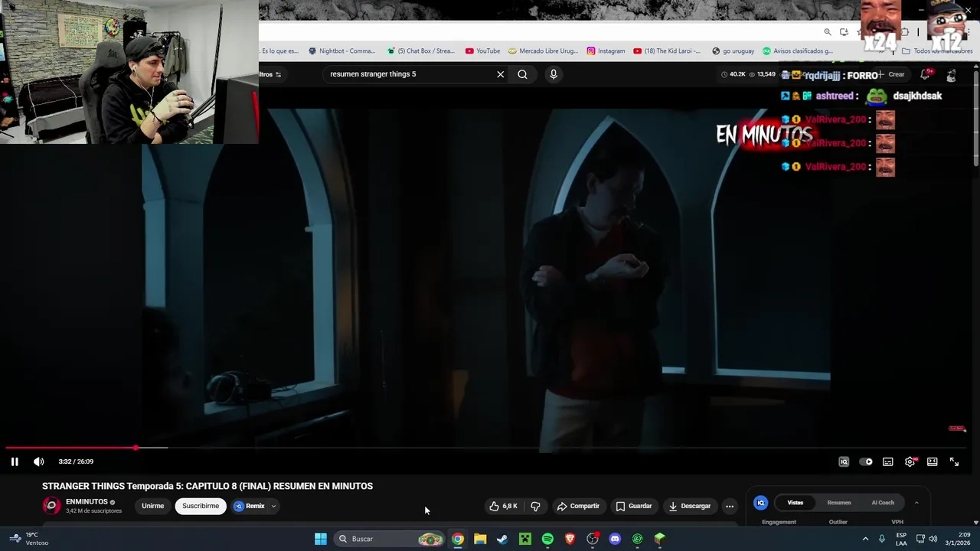This screenshot has width=980, height=551.
Task: Open the vidIQ icon in player controls
Action: pos(844,461)
